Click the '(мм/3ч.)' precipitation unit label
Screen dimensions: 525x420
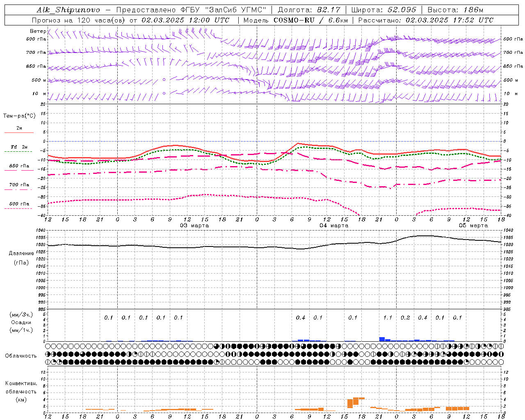tap(21, 315)
